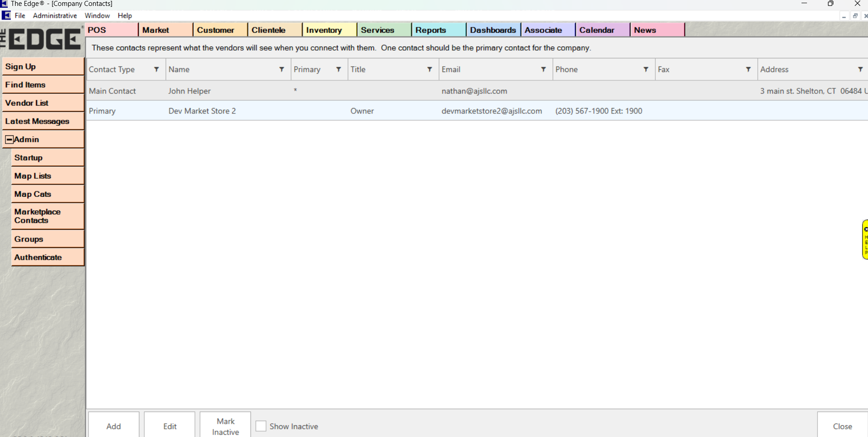Image resolution: width=868 pixels, height=437 pixels.
Task: Switch to the Inventory tab
Action: (324, 30)
